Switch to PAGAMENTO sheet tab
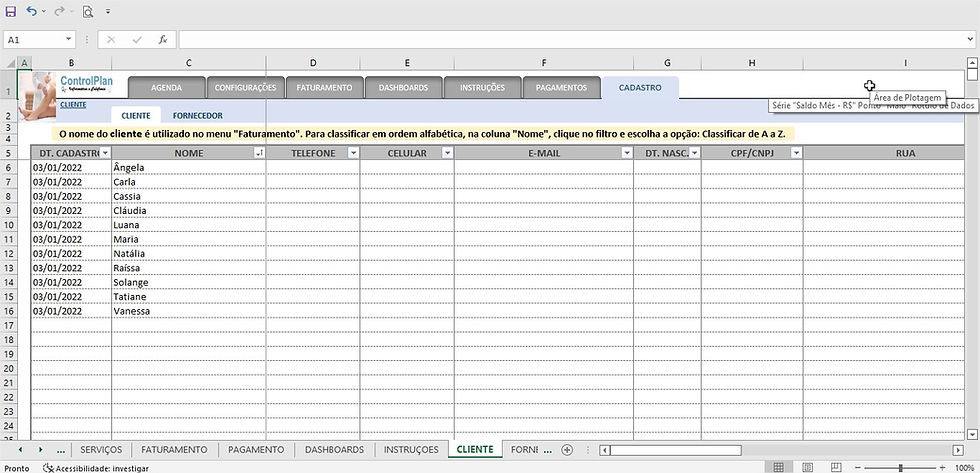This screenshot has width=980, height=473. point(256,450)
